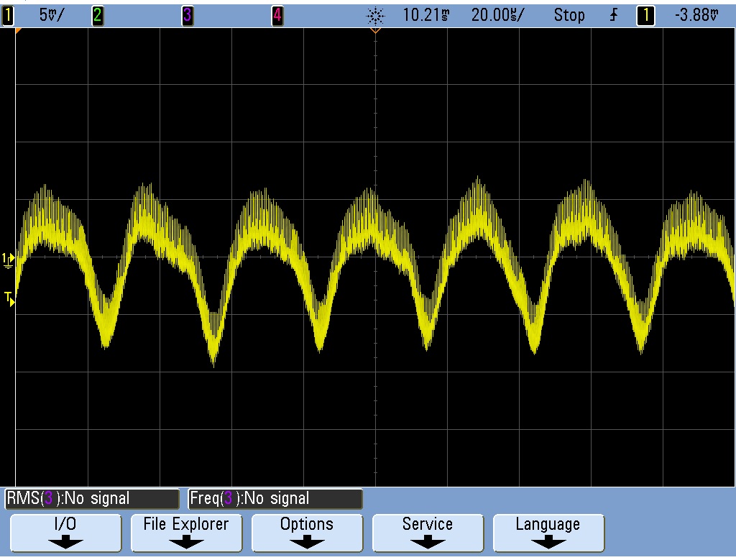Open the I/O softkey menu
This screenshot has height=560, width=736.
point(65,533)
